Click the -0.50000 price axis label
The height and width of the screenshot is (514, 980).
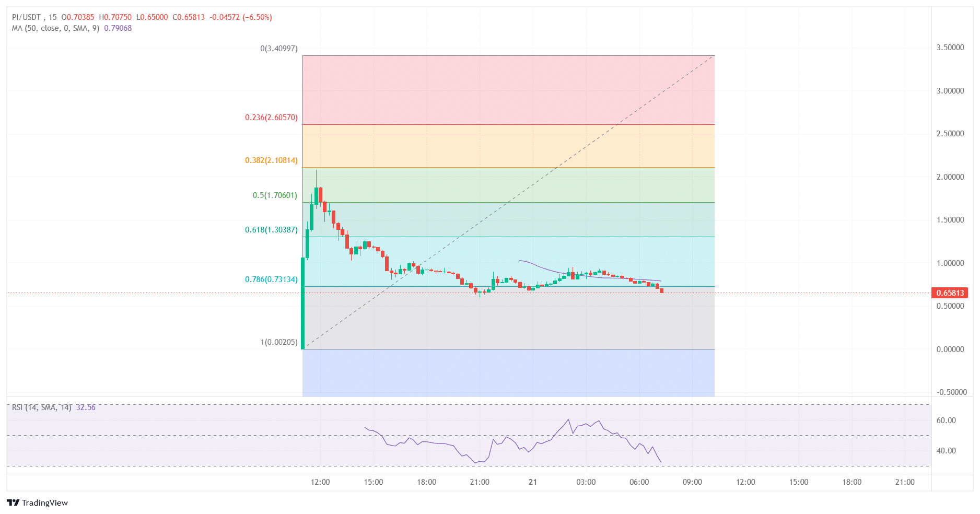coord(951,392)
